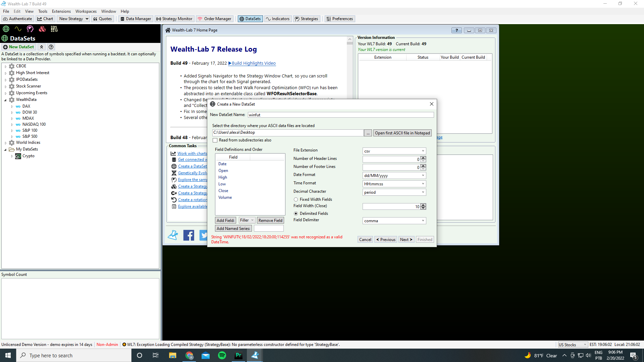Open a new Chart window
644x362 pixels.
(45, 19)
